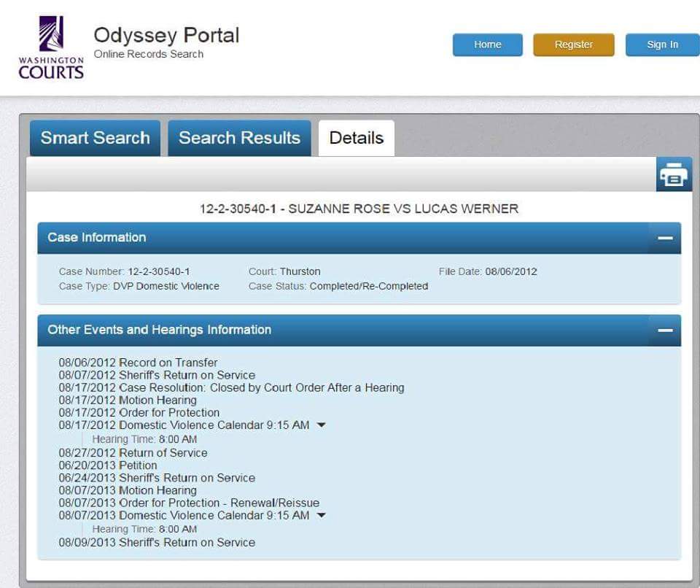
Task: Collapse the Case Information section
Action: click(665, 238)
